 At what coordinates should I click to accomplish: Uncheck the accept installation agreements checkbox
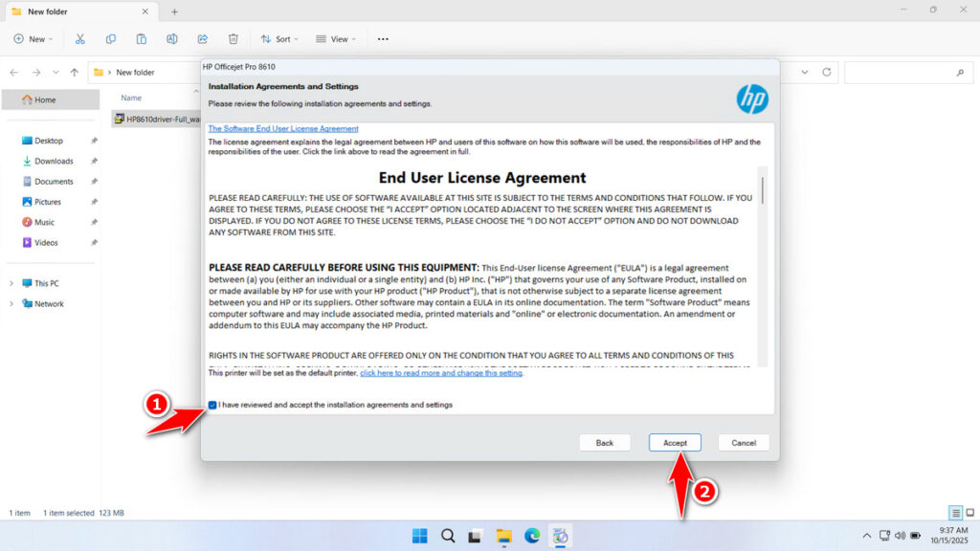click(212, 405)
